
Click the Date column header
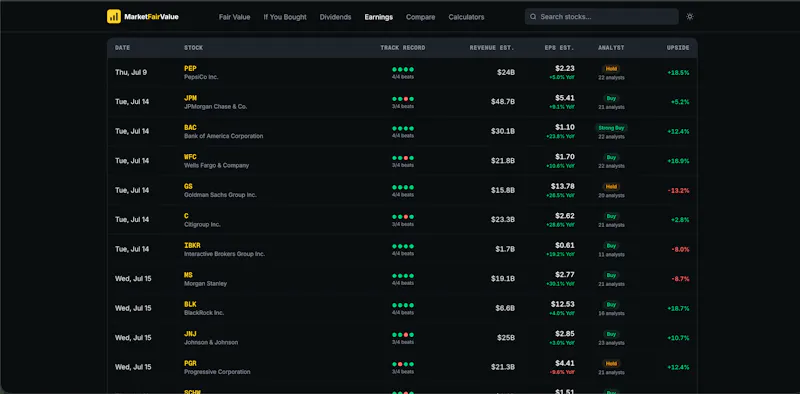coord(122,48)
